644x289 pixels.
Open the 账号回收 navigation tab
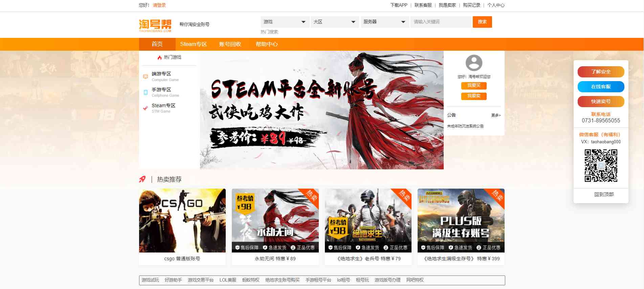click(230, 44)
